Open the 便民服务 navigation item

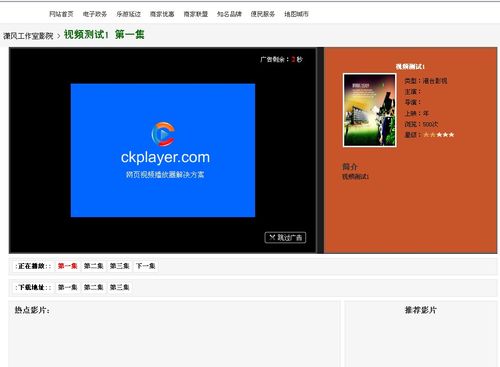(263, 14)
